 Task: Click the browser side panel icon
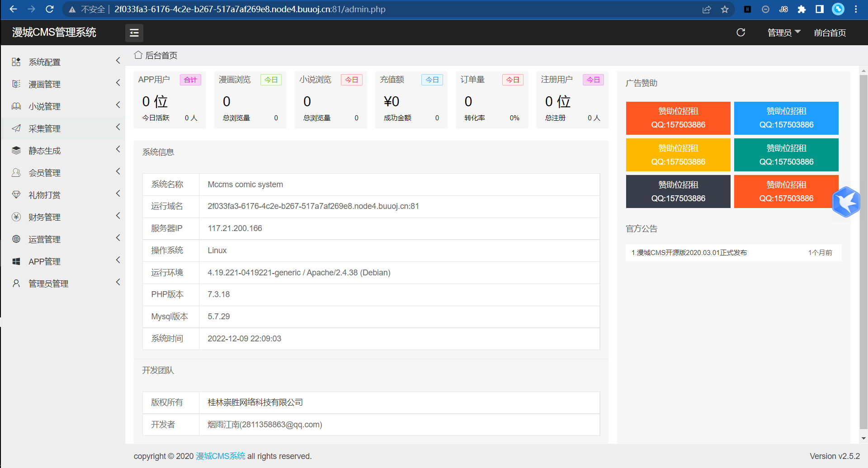point(820,9)
